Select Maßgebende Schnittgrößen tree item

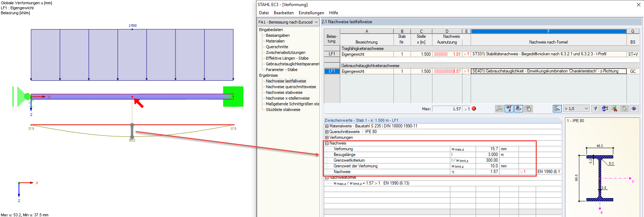[292, 104]
